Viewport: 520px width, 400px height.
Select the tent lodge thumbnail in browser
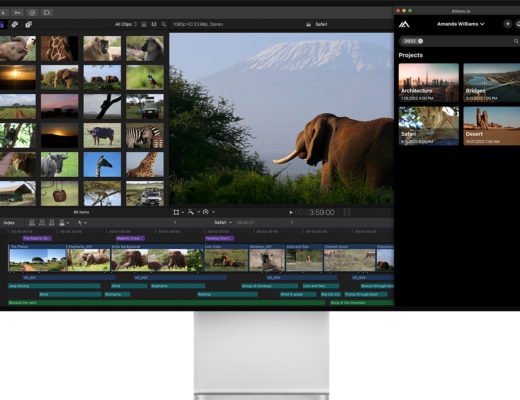(x=18, y=193)
